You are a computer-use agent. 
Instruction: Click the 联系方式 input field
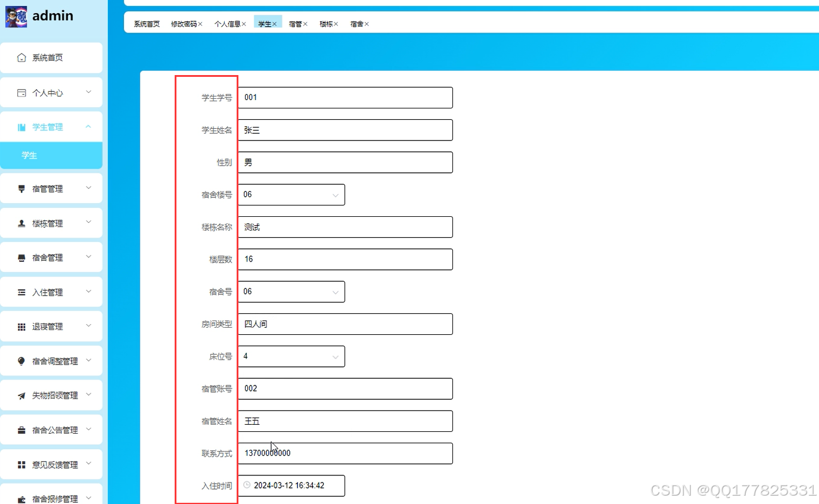click(346, 453)
